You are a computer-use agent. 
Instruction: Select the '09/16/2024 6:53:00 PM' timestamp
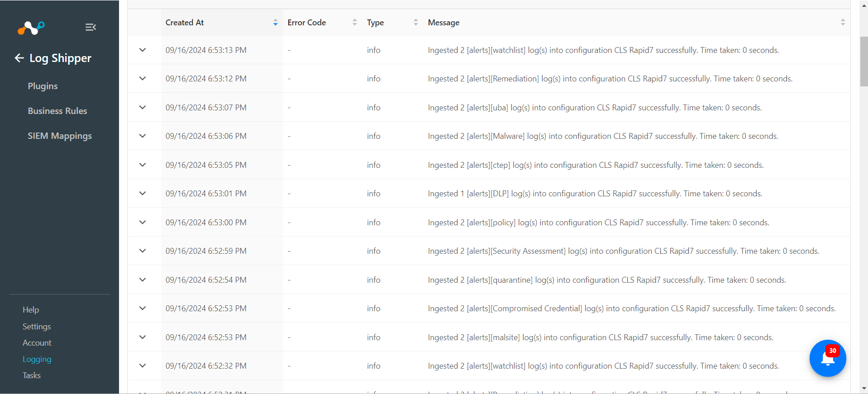point(206,223)
